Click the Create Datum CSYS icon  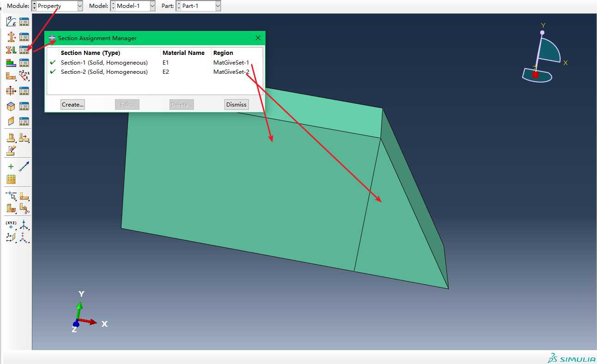[24, 238]
